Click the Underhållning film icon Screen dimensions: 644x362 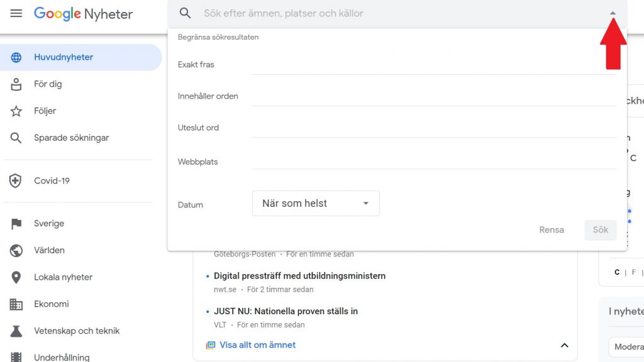coord(16,357)
